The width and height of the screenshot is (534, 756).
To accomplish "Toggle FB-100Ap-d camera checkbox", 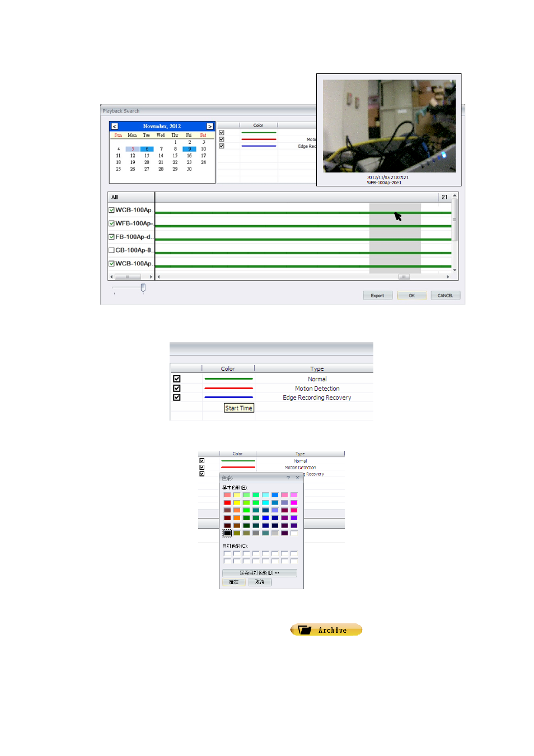I will (111, 237).
